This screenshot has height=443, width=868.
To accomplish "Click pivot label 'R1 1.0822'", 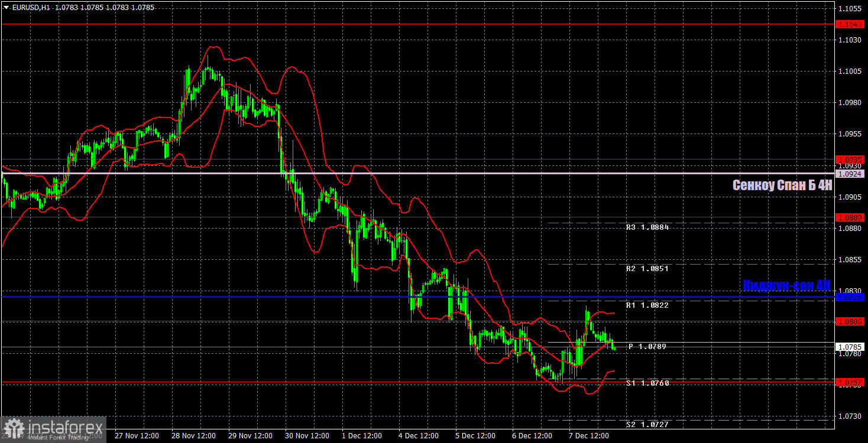I will click(648, 305).
